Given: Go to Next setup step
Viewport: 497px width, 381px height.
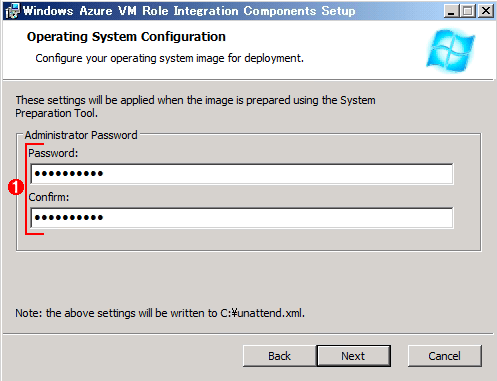Looking at the screenshot, I should 354,356.
